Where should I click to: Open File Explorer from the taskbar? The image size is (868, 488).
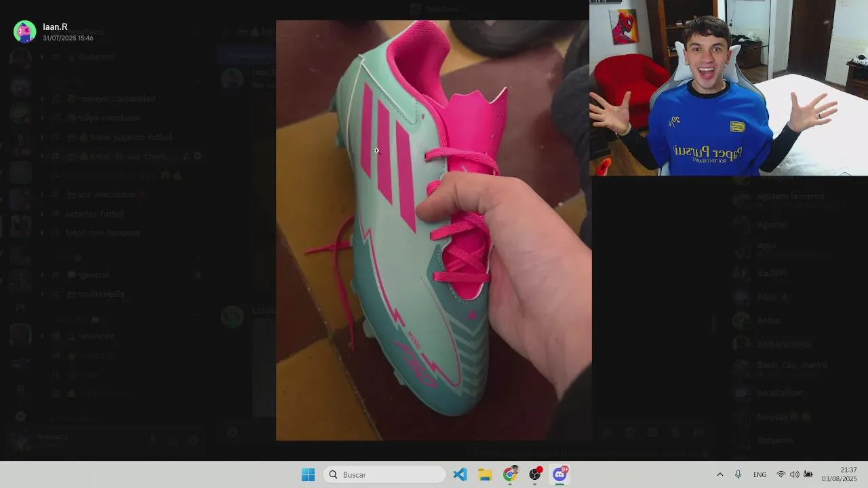485,474
